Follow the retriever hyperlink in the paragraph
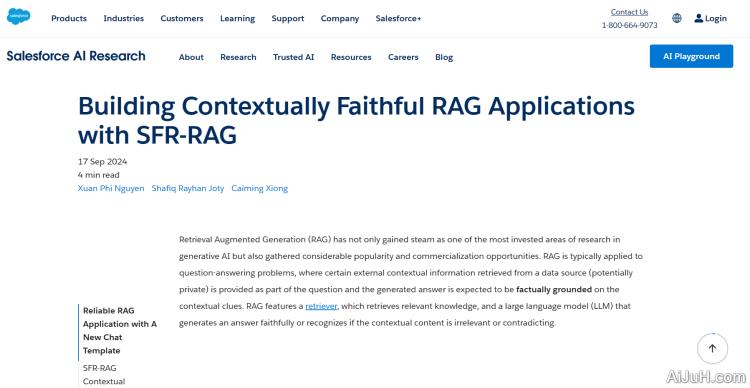The image size is (750, 388). 321,306
